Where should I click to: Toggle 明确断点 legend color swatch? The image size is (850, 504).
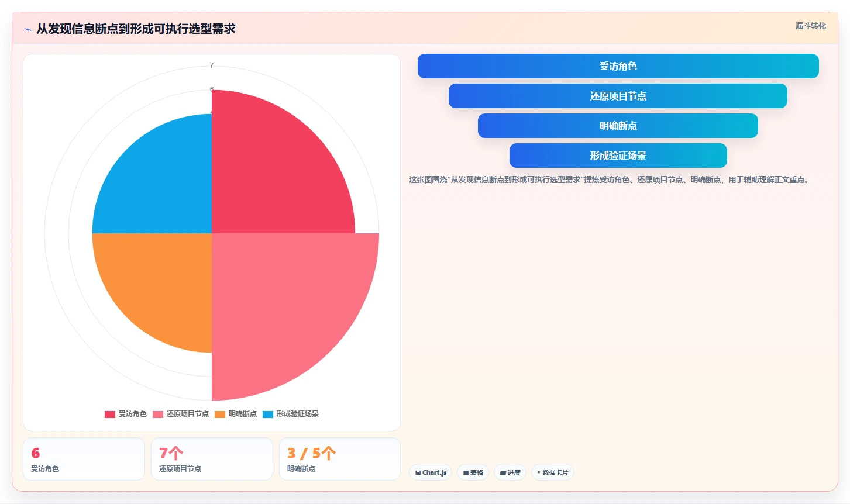pyautogui.click(x=220, y=414)
